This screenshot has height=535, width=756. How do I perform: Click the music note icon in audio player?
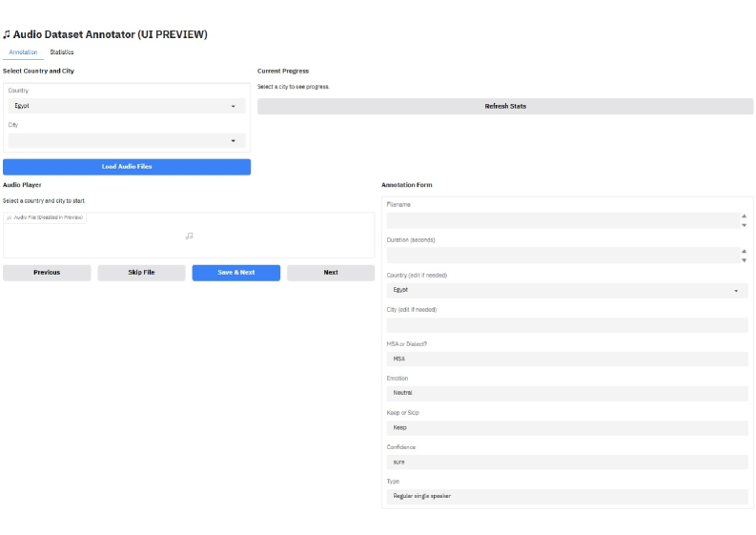(x=189, y=236)
